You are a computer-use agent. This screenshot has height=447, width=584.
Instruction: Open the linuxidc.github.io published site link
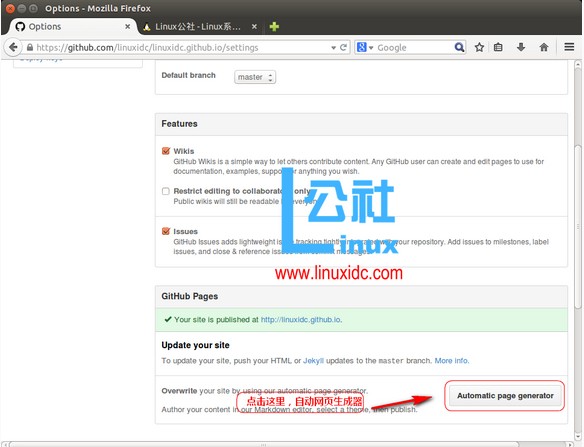click(x=301, y=320)
